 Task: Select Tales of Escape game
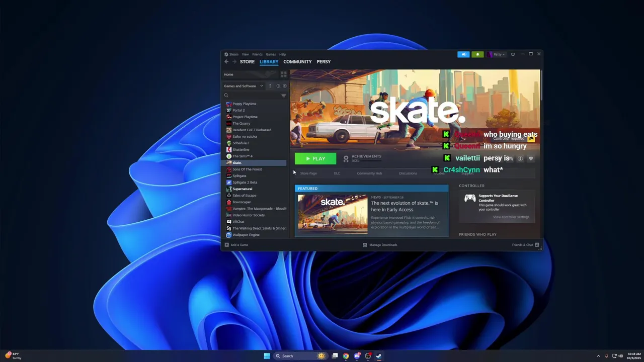click(x=256, y=195)
